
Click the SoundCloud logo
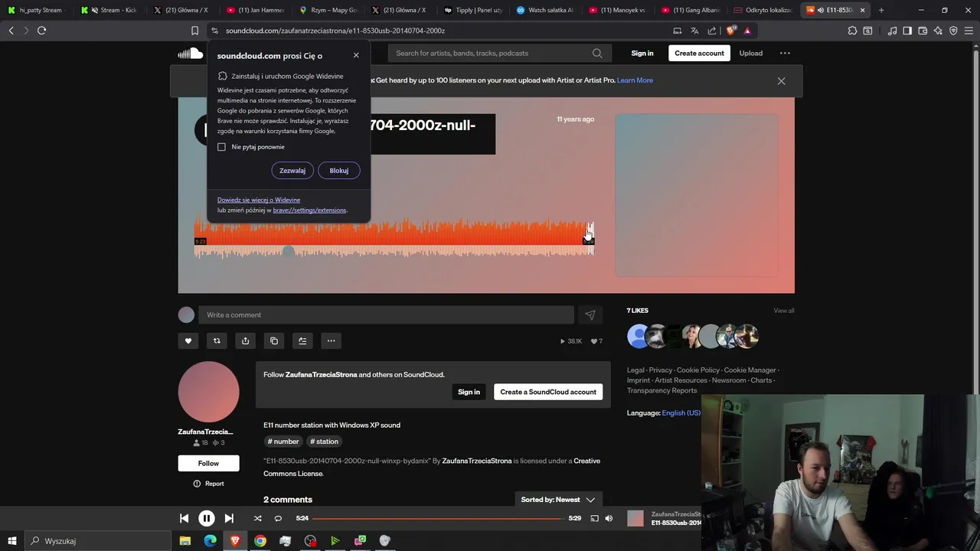pos(191,53)
